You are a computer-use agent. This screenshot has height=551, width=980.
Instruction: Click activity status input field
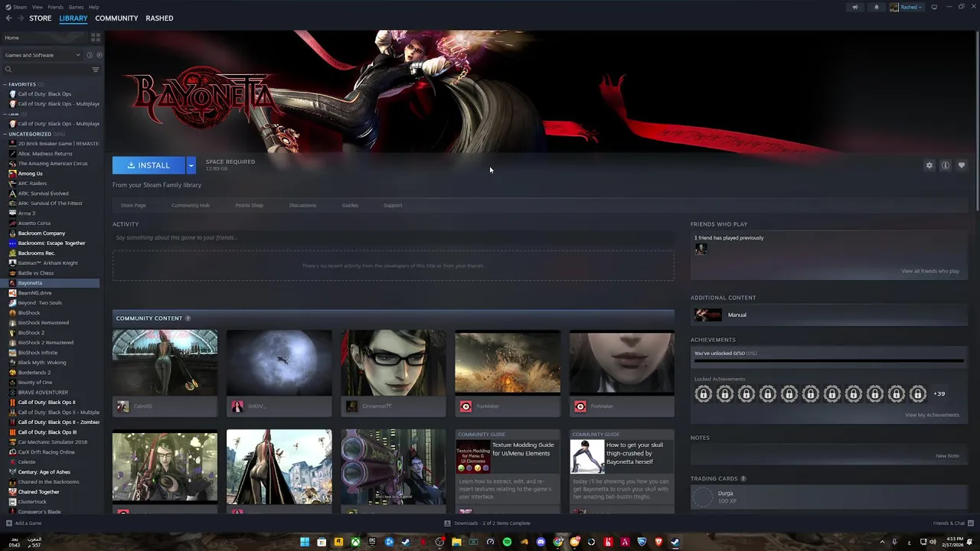point(394,238)
